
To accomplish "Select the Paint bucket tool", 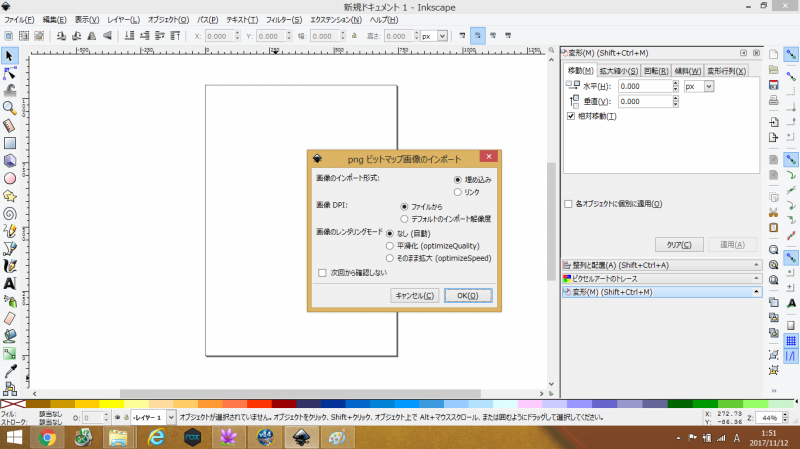I will [9, 336].
